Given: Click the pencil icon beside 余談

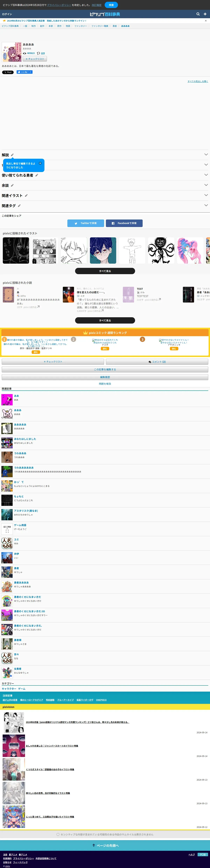Looking at the screenshot, I should [x=12, y=185].
